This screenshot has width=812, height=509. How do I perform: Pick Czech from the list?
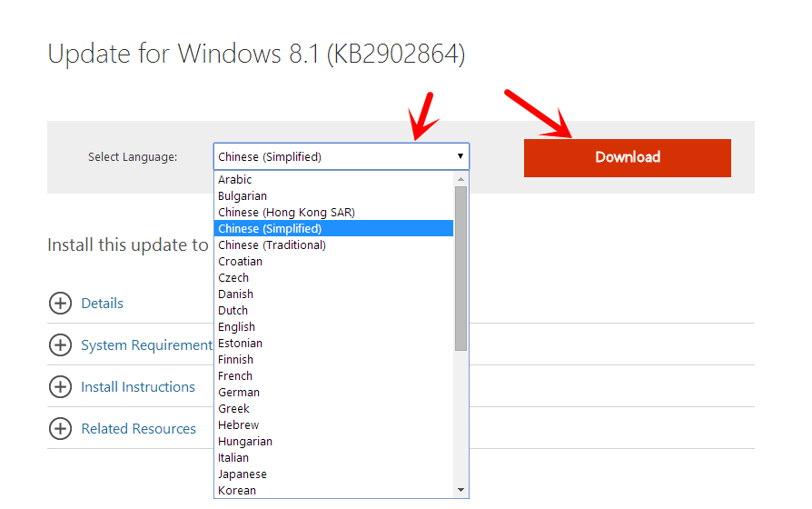coord(333,278)
